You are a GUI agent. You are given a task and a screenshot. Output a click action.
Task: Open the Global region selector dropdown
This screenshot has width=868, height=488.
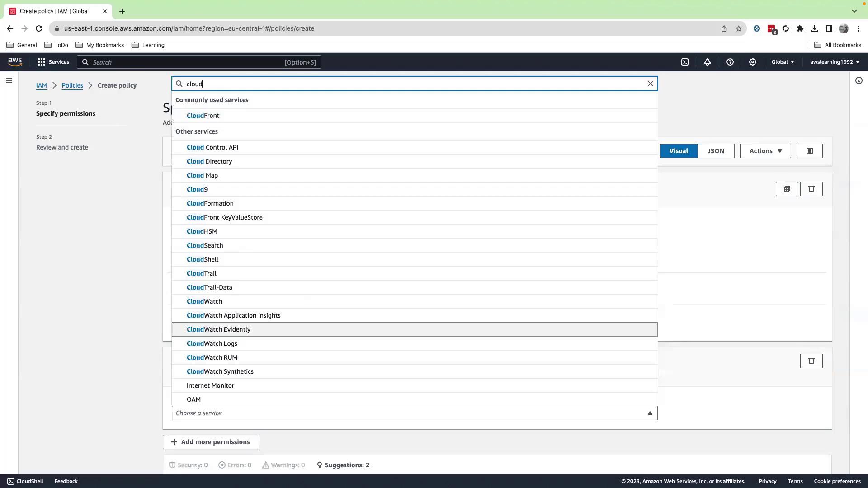pos(783,62)
